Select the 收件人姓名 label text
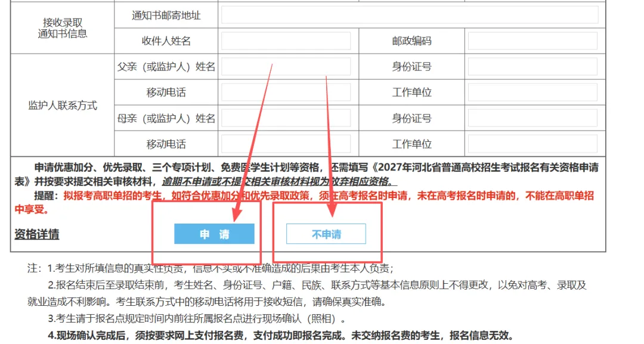Screen dimensions: 644x344 pyautogui.click(x=166, y=41)
